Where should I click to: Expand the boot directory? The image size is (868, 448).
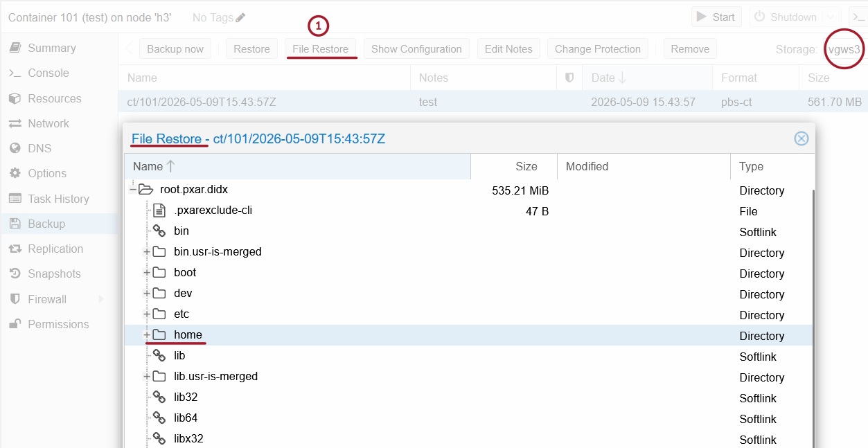pyautogui.click(x=147, y=272)
